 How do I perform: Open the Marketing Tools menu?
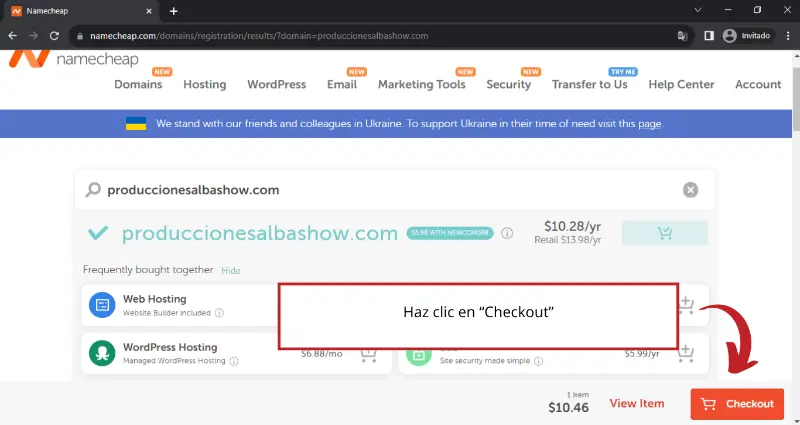pos(421,84)
